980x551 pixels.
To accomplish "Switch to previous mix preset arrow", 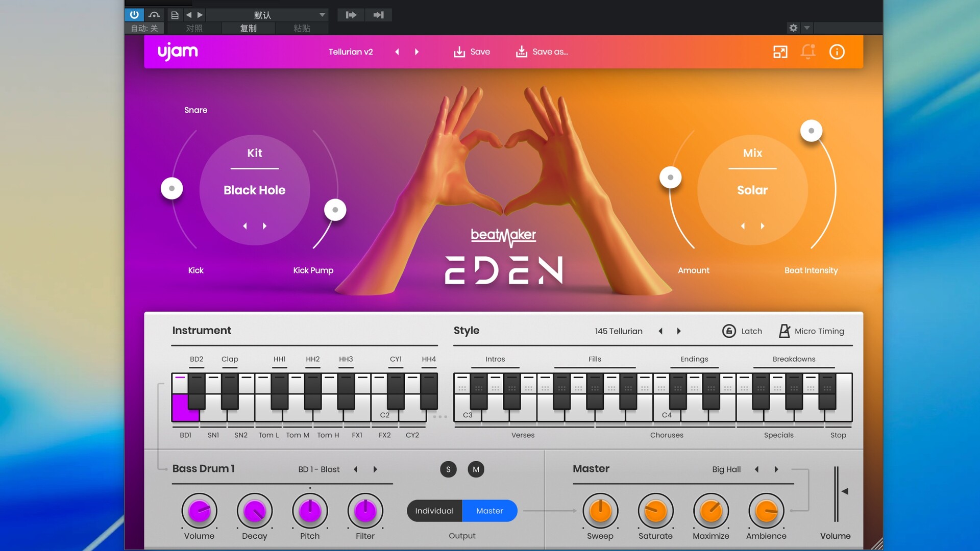I will pos(743,226).
